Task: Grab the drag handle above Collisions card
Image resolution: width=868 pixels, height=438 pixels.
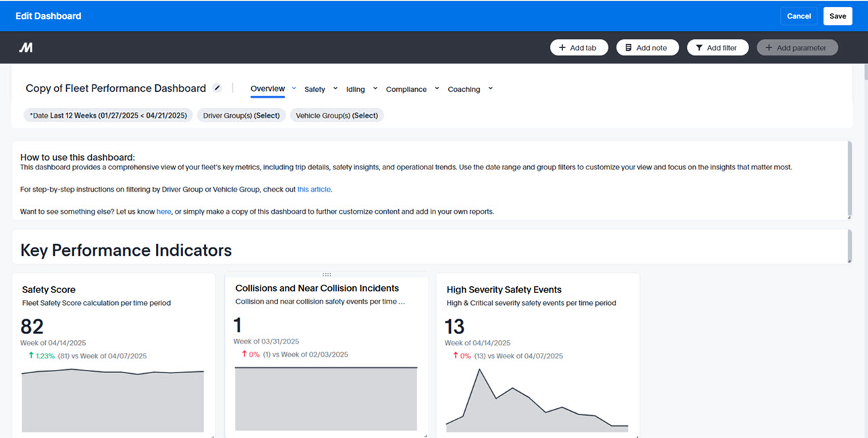Action: coord(327,275)
